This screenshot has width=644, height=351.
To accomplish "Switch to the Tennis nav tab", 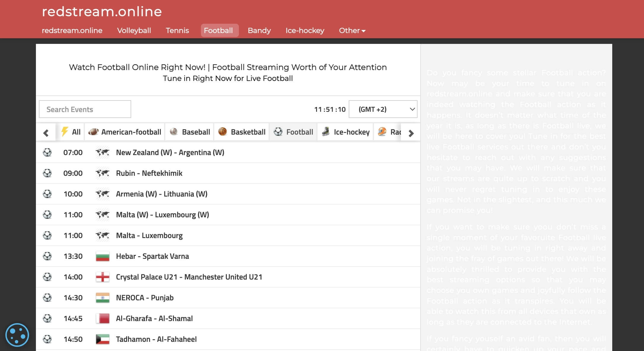I will (x=177, y=31).
